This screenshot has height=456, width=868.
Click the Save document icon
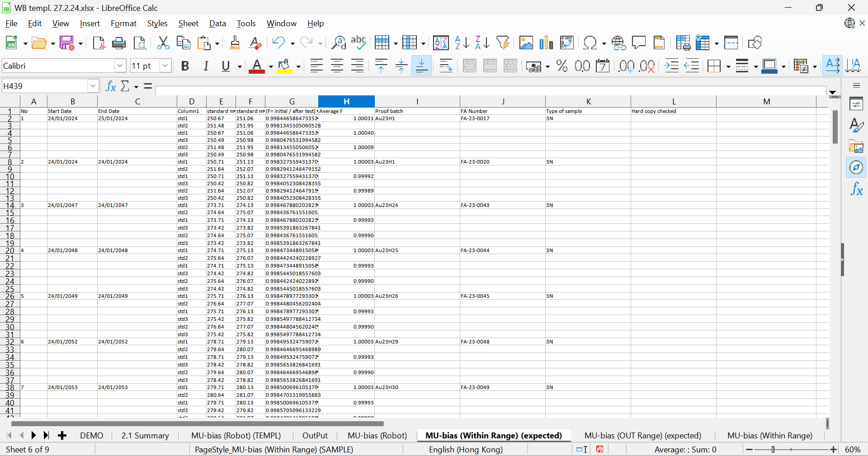67,43
